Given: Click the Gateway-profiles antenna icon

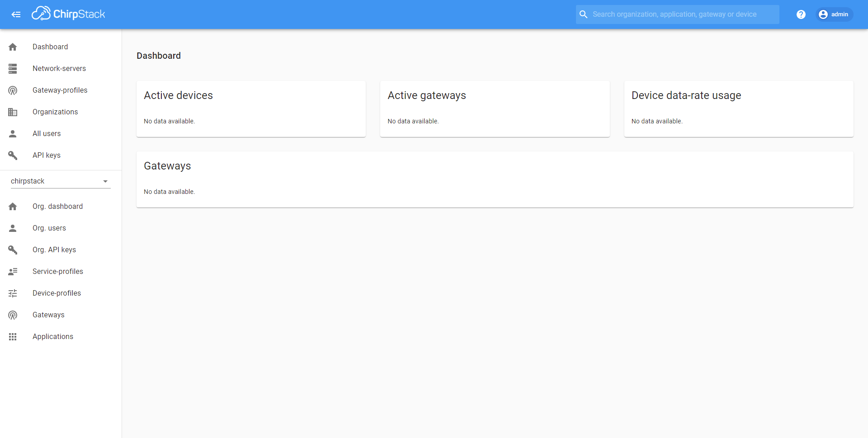Looking at the screenshot, I should 13,90.
